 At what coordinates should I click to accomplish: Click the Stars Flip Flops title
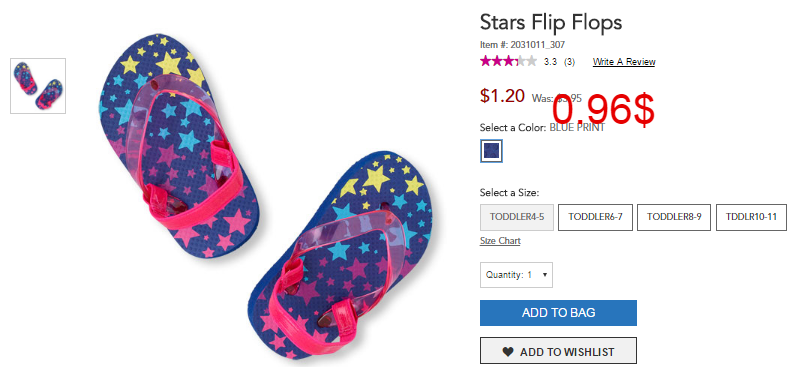[x=551, y=23]
